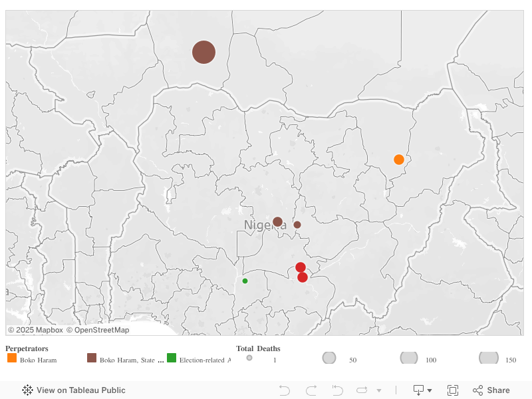
Task: Click the size legend circle for 50
Action: click(x=329, y=358)
